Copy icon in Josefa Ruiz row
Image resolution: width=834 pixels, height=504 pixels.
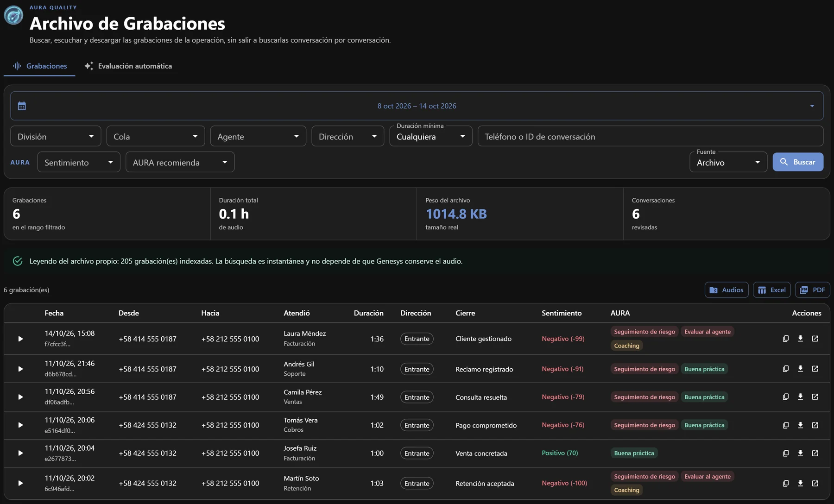click(x=785, y=453)
